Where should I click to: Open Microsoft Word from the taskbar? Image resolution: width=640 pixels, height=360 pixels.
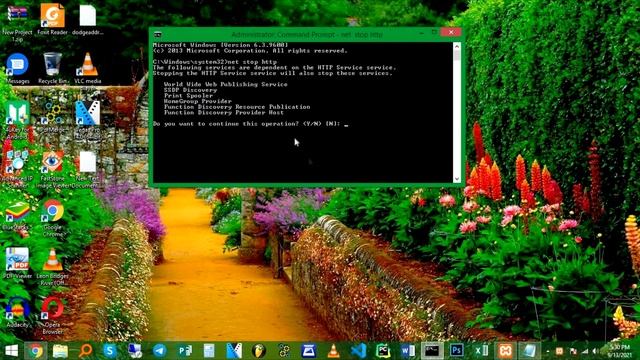point(407,351)
